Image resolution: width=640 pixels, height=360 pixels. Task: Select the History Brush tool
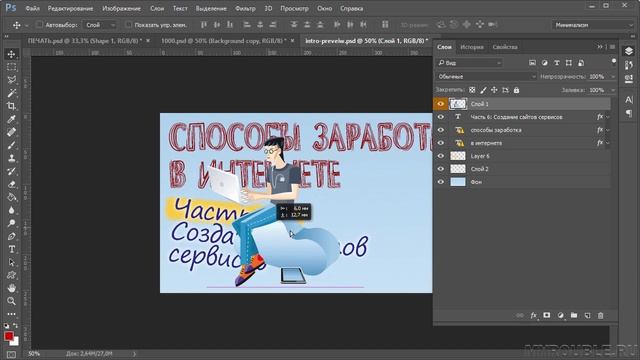(11, 171)
